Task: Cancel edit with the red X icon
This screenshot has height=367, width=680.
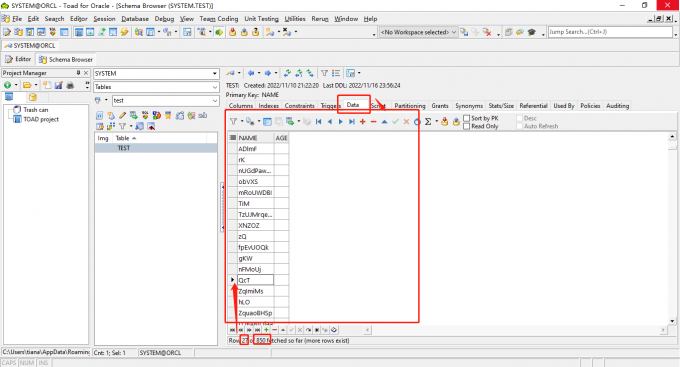Action: click(406, 121)
